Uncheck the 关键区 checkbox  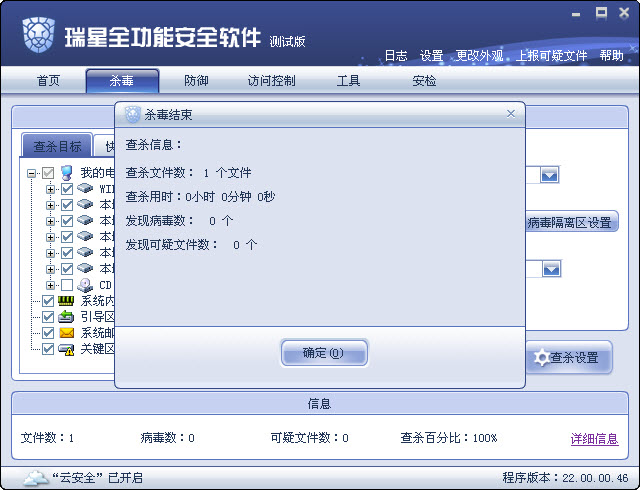click(x=48, y=349)
